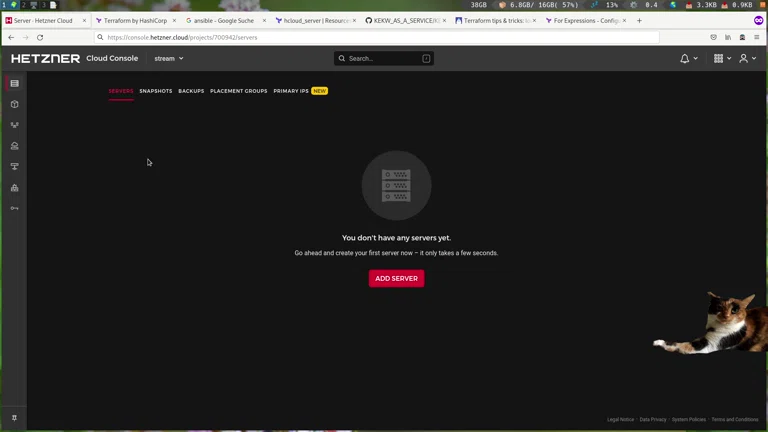Open the Volumes sidebar icon
The height and width of the screenshot is (432, 768).
(15, 104)
